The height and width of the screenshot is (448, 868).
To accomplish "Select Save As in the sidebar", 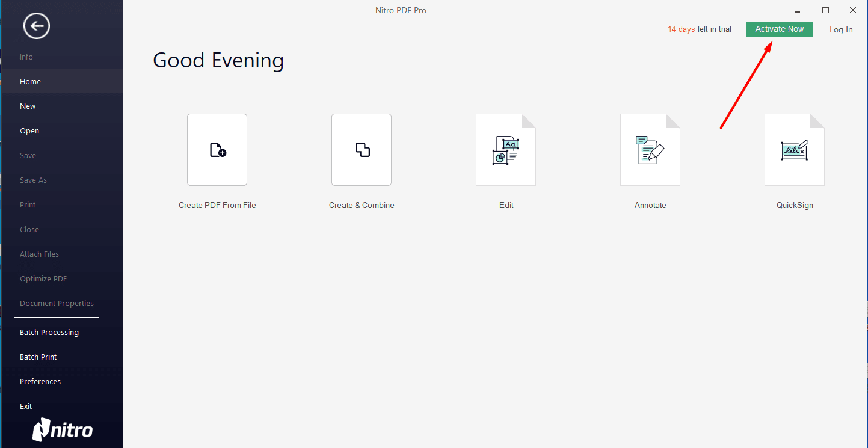I will coord(33,180).
